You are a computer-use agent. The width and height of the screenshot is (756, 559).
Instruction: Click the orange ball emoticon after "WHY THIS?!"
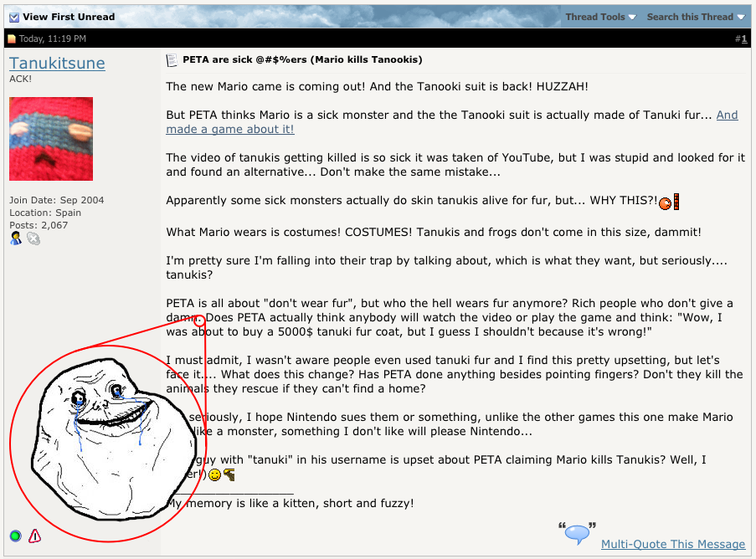666,203
